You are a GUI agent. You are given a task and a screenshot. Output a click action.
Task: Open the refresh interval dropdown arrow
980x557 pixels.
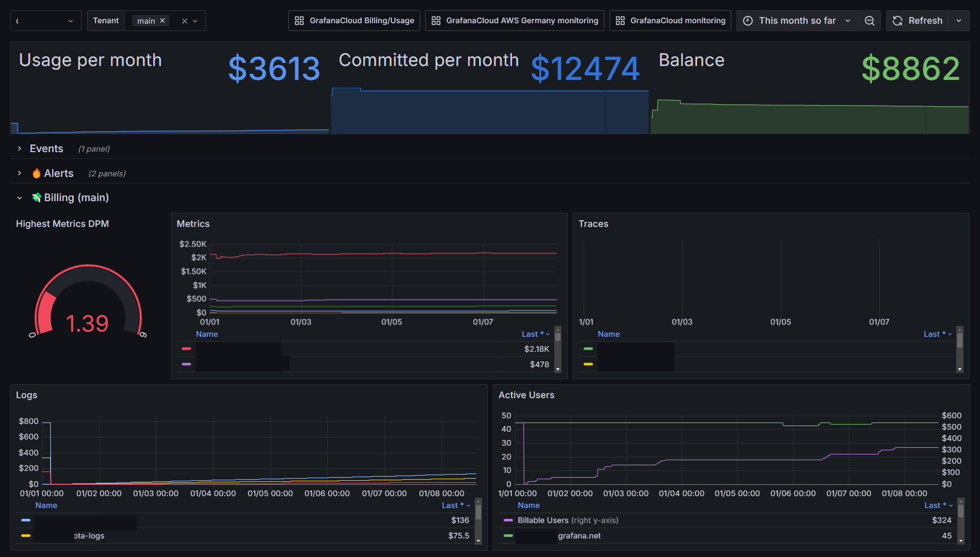959,21
